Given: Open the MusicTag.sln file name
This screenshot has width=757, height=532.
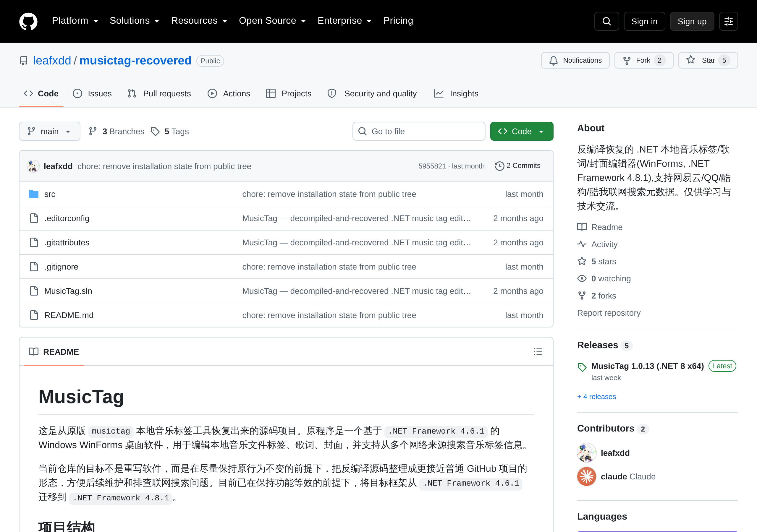Looking at the screenshot, I should [x=68, y=291].
